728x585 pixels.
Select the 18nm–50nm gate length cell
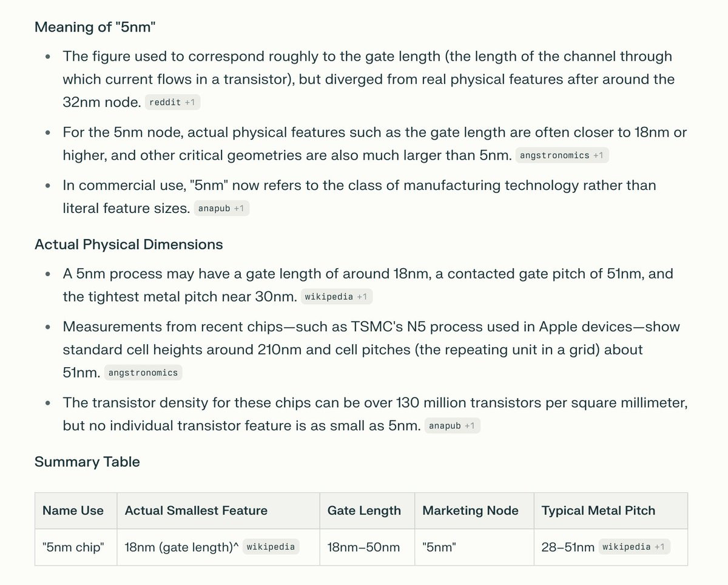[363, 547]
